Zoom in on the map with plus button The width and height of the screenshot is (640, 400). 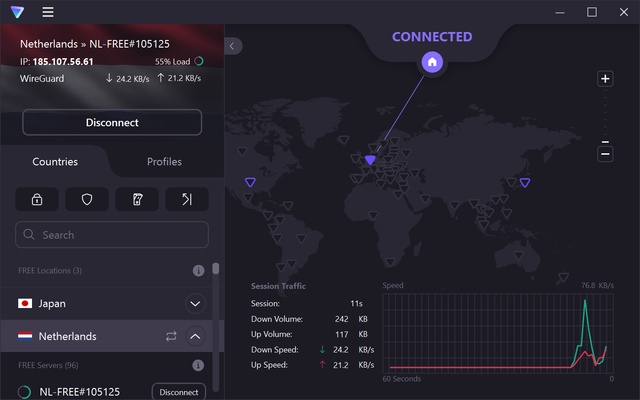pos(605,79)
